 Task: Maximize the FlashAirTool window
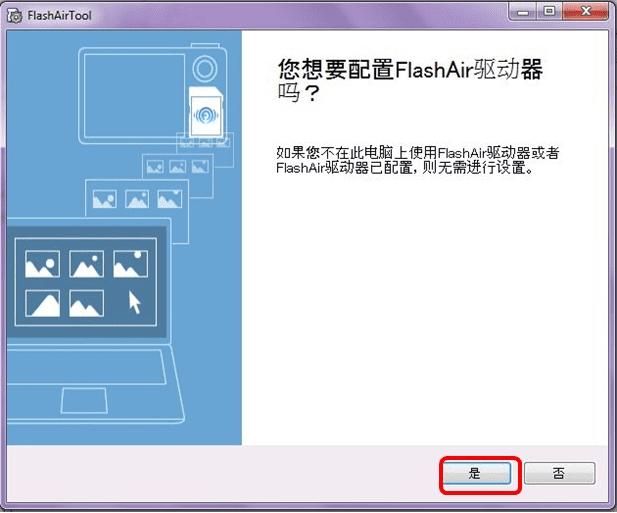[550, 11]
